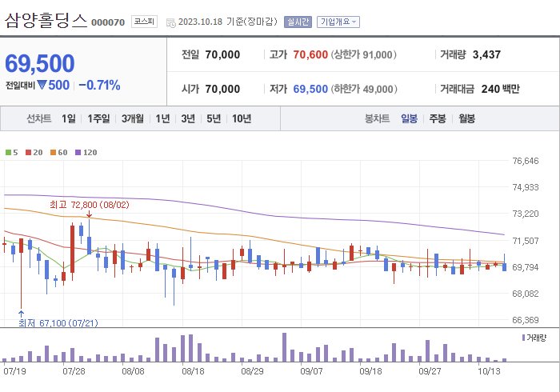The image size is (560, 392).
Task: Click the 저가 value 69,500
Action: tap(310, 89)
